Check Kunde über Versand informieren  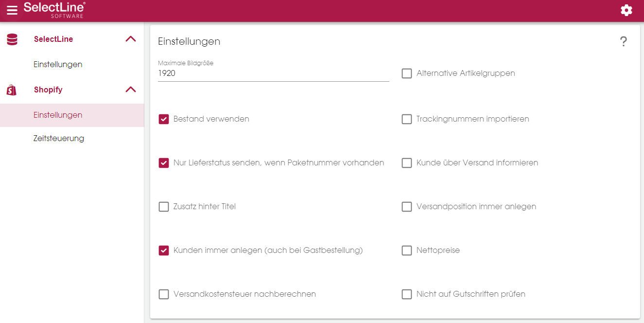tap(407, 163)
